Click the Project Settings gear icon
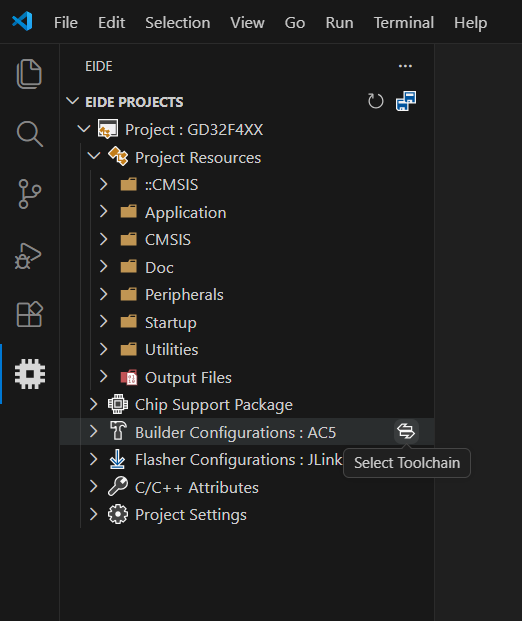Screen dimensions: 522x621 (118, 514)
